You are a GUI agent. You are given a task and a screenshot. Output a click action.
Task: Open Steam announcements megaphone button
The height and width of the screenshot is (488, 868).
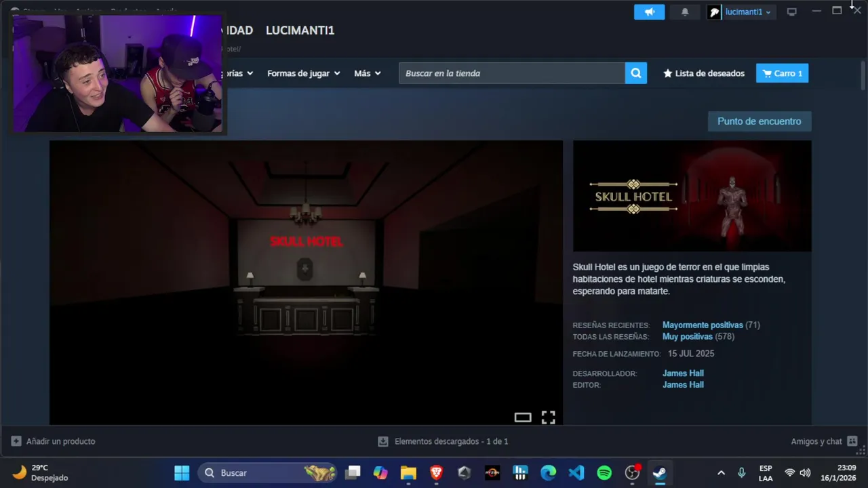(649, 12)
